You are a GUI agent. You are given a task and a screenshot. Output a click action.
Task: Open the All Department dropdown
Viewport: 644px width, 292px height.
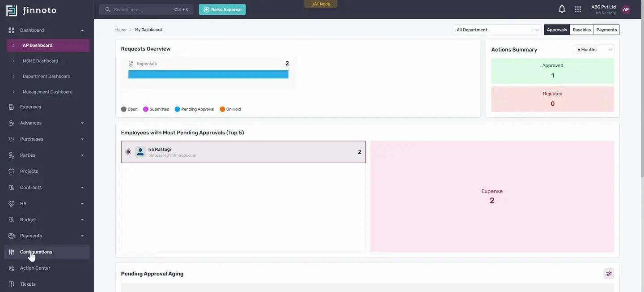pos(497,30)
